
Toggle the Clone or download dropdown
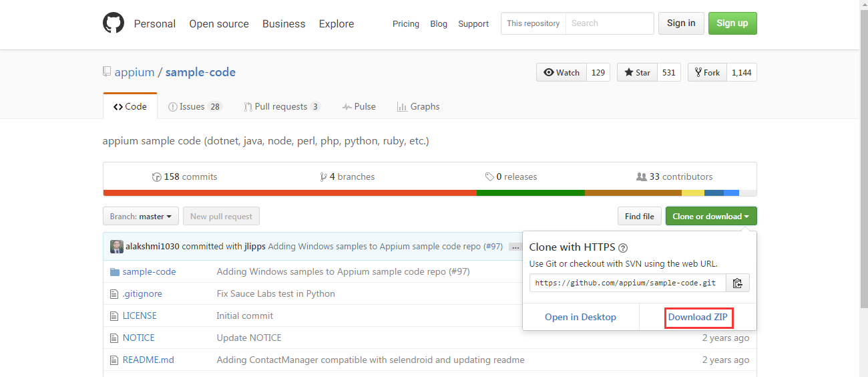(711, 217)
